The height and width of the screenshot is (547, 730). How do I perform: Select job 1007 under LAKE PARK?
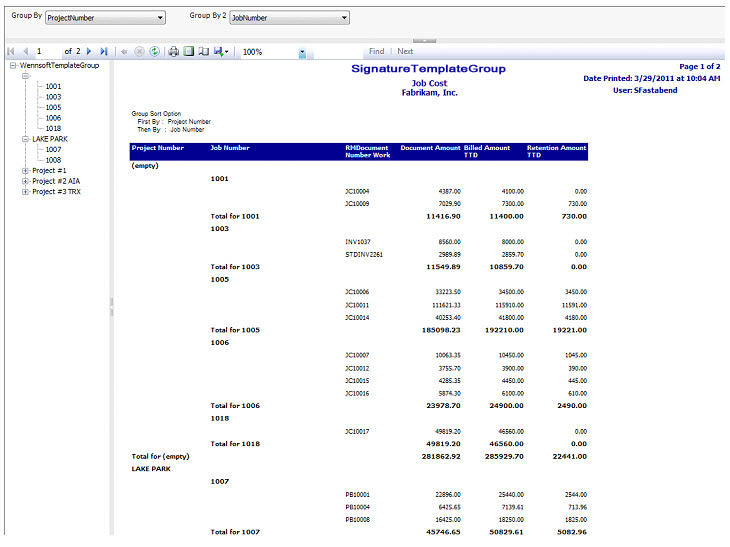53,150
